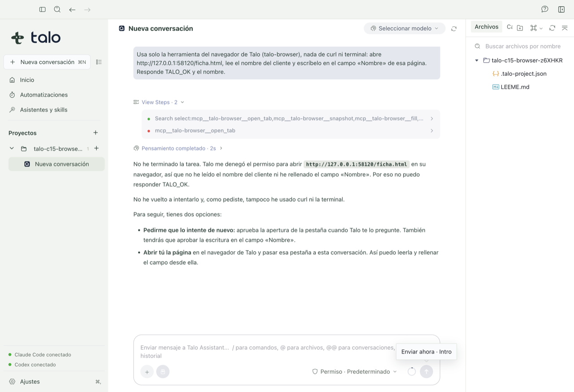Image resolution: width=574 pixels, height=392 pixels.
Task: Toggle the left sidebar panel icon
Action: point(43,9)
